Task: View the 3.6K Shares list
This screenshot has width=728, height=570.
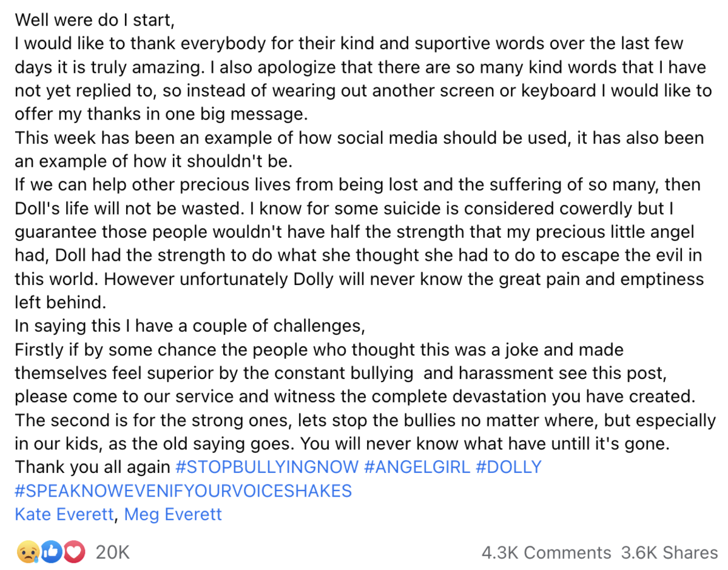Action: pyautogui.click(x=669, y=552)
